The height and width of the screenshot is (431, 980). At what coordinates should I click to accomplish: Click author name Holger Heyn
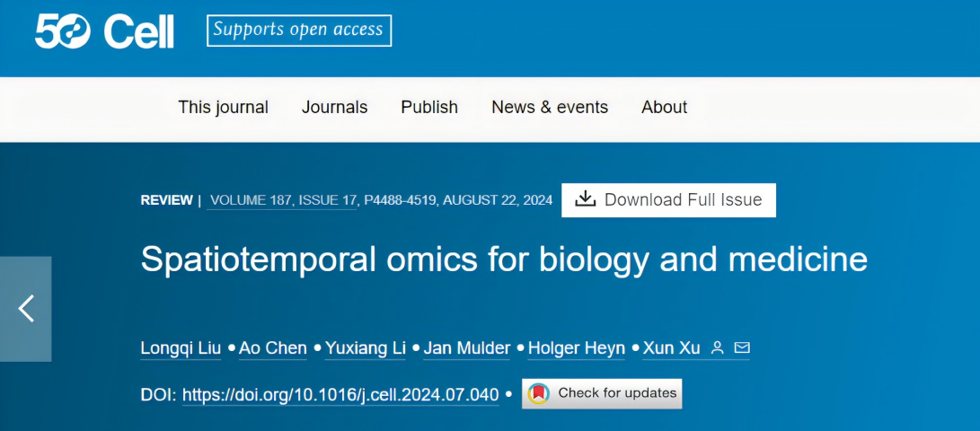coord(576,348)
